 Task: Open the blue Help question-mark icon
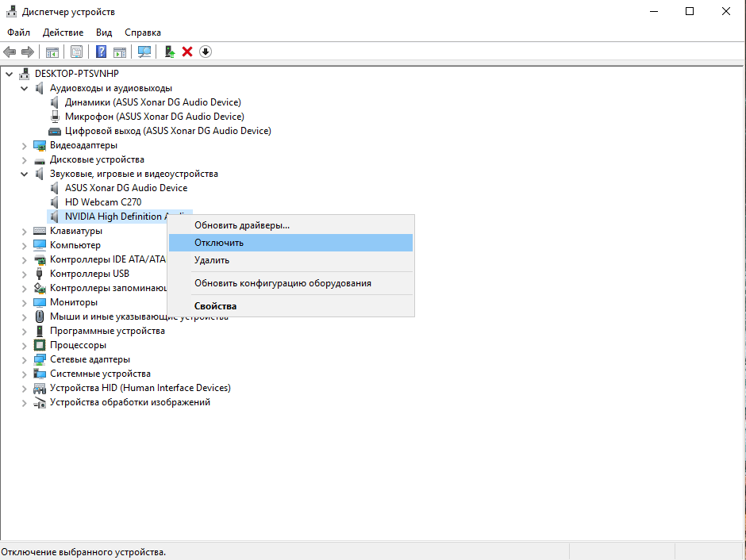click(x=101, y=52)
